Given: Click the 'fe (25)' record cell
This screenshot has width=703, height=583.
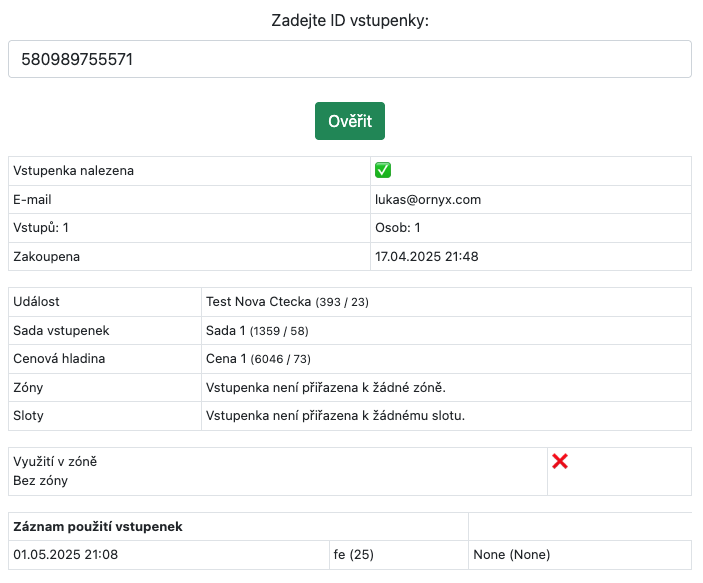Looking at the screenshot, I should [x=354, y=554].
